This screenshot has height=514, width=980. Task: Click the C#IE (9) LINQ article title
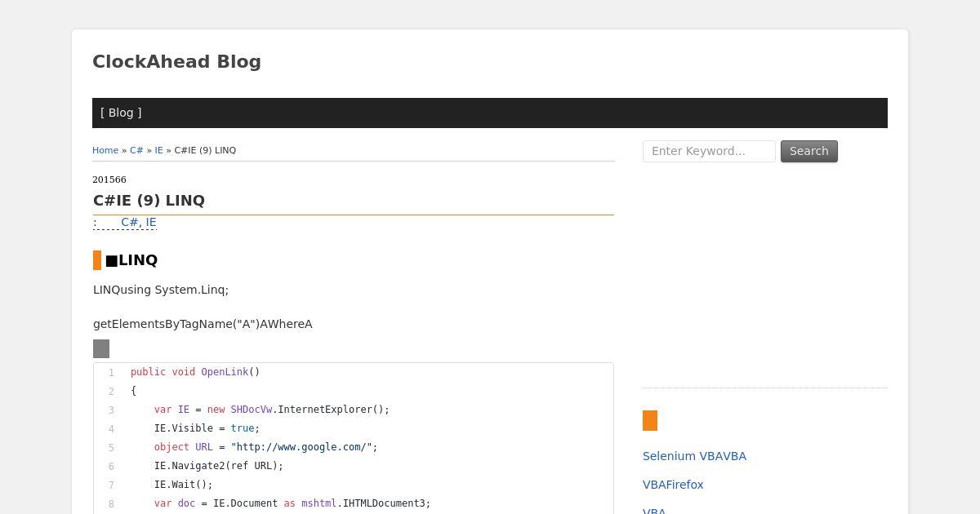149,201
